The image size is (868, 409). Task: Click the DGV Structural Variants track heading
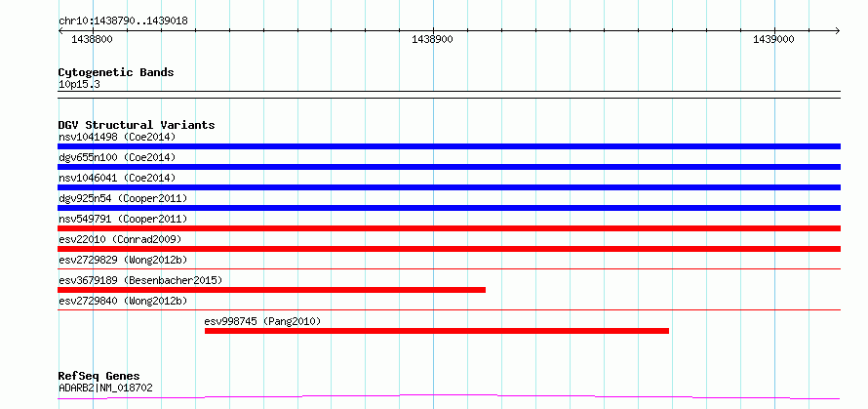[137, 125]
